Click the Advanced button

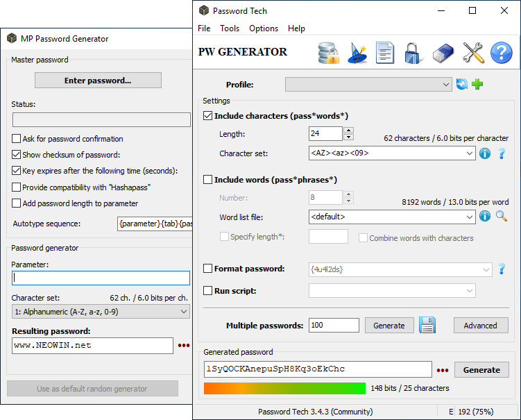480,325
